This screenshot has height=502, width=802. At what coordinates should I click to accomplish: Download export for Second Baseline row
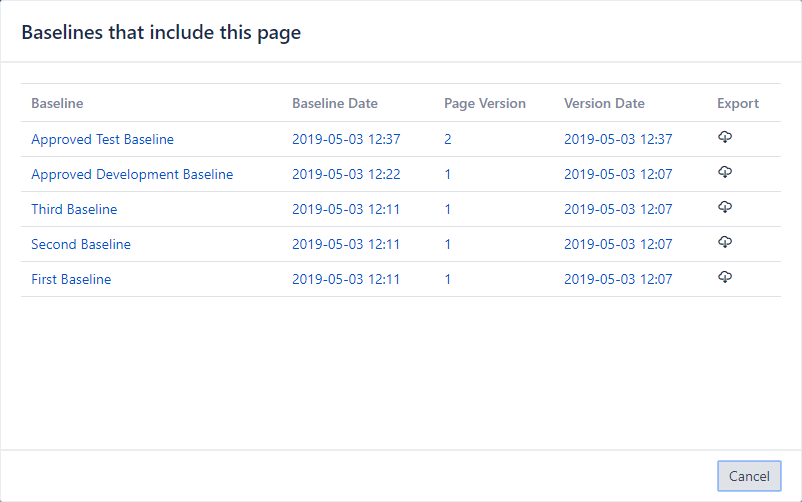(x=725, y=243)
